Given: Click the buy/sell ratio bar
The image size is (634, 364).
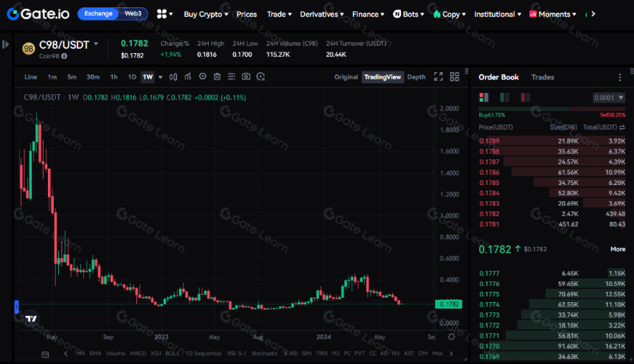Looking at the screenshot, I should pyautogui.click(x=552, y=109).
